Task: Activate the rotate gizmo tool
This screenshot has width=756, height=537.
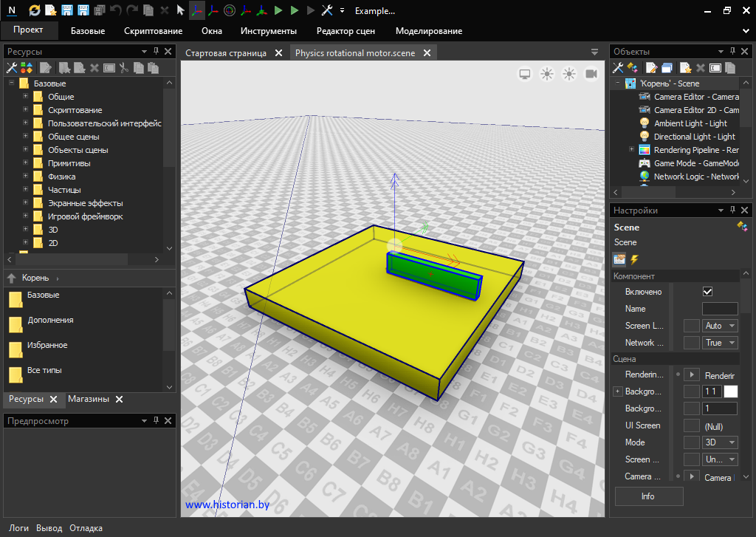Action: (230, 10)
